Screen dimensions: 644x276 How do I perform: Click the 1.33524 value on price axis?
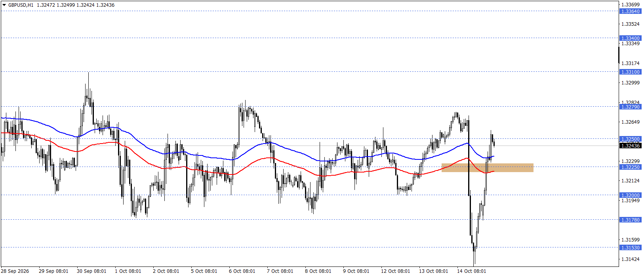pyautogui.click(x=630, y=24)
